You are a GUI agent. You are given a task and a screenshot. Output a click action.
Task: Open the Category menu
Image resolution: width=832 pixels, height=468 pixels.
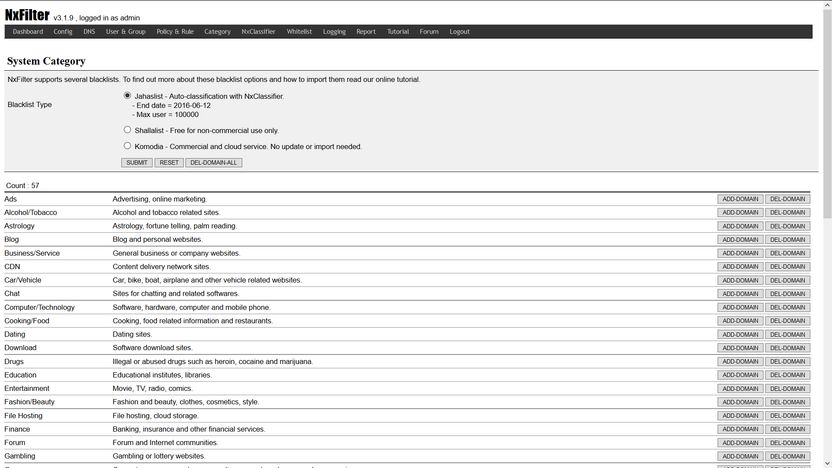[218, 32]
